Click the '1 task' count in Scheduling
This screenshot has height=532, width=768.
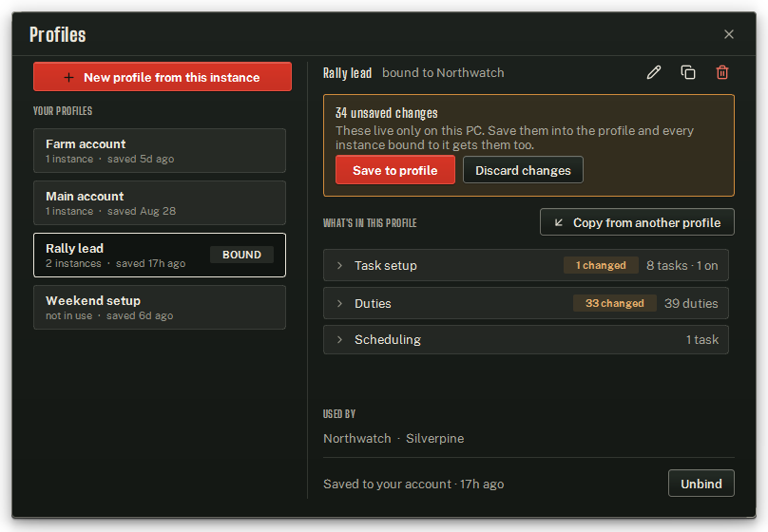click(702, 340)
